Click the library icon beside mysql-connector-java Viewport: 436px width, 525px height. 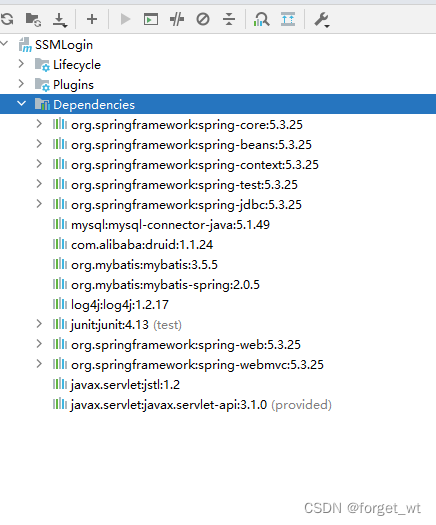pyautogui.click(x=60, y=224)
